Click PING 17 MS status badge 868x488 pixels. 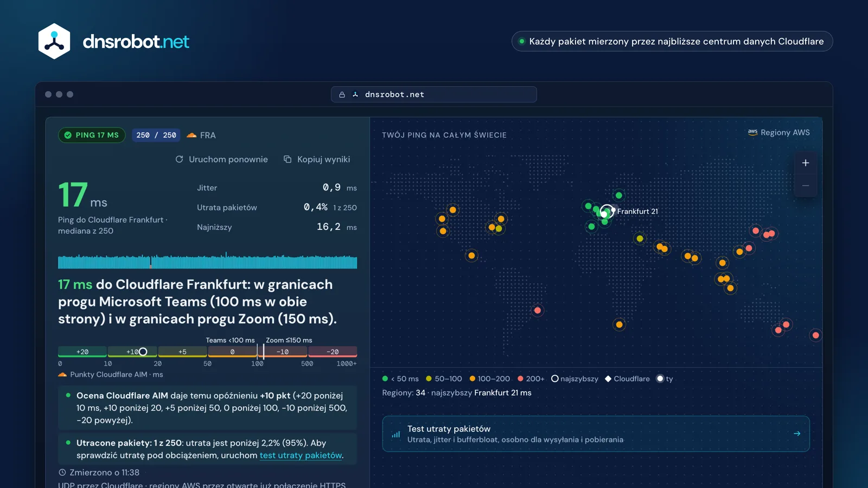[x=92, y=135]
